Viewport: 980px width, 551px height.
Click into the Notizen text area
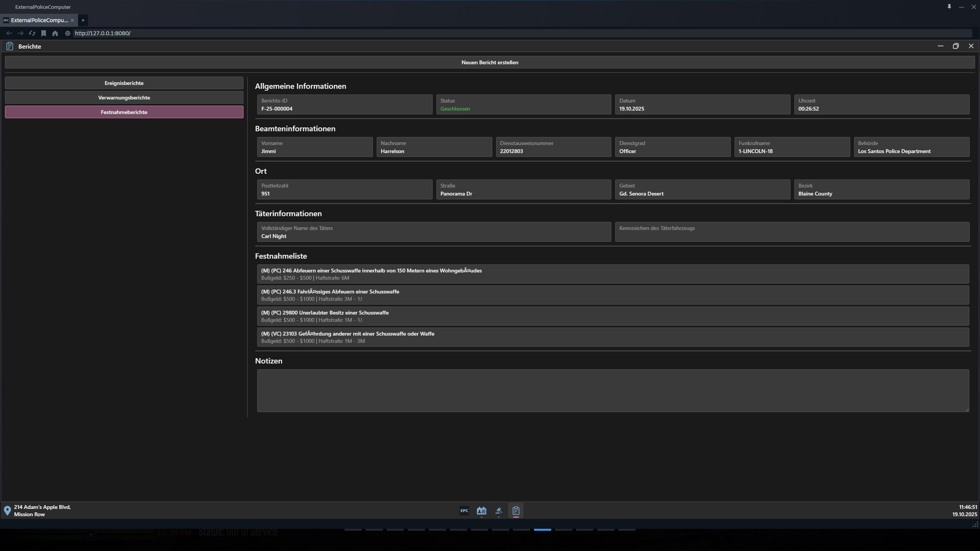[612, 390]
